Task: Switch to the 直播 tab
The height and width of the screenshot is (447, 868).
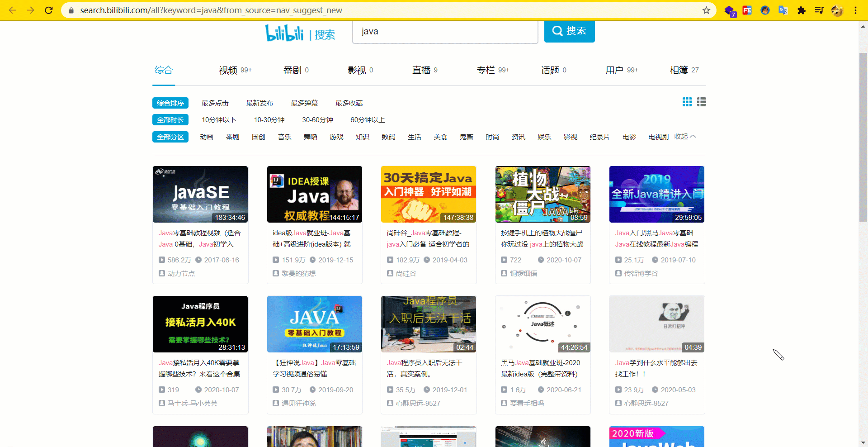Action: pos(425,70)
